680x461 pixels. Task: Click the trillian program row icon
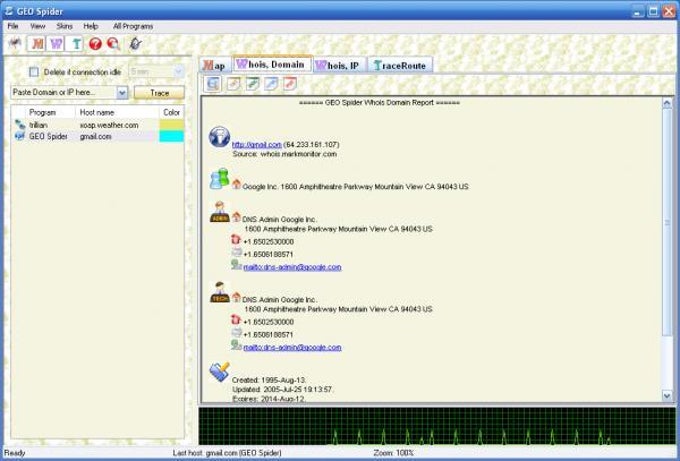coord(20,125)
